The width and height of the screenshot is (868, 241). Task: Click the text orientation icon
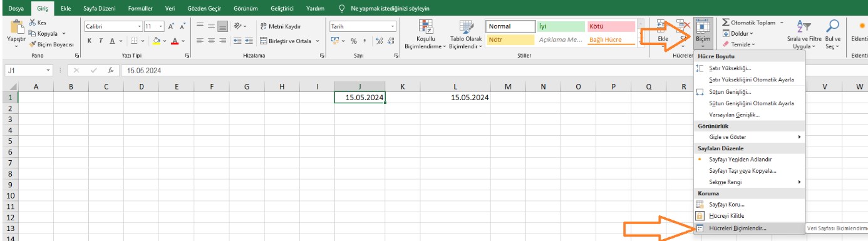[x=237, y=26]
